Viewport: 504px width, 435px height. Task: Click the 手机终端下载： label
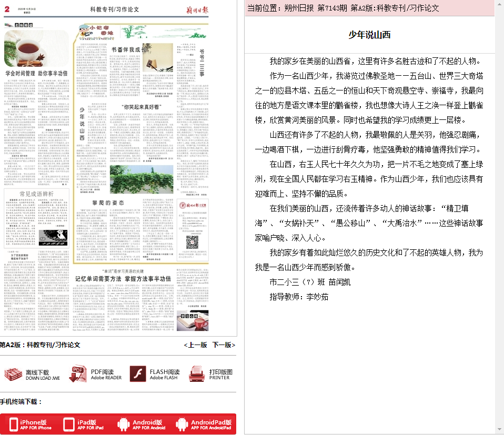[x=21, y=402]
